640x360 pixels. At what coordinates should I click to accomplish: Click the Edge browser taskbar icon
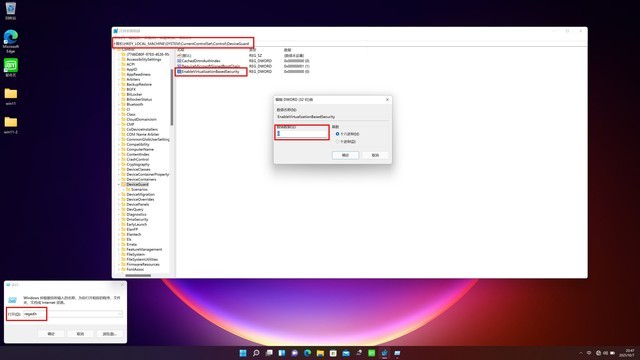[307, 353]
